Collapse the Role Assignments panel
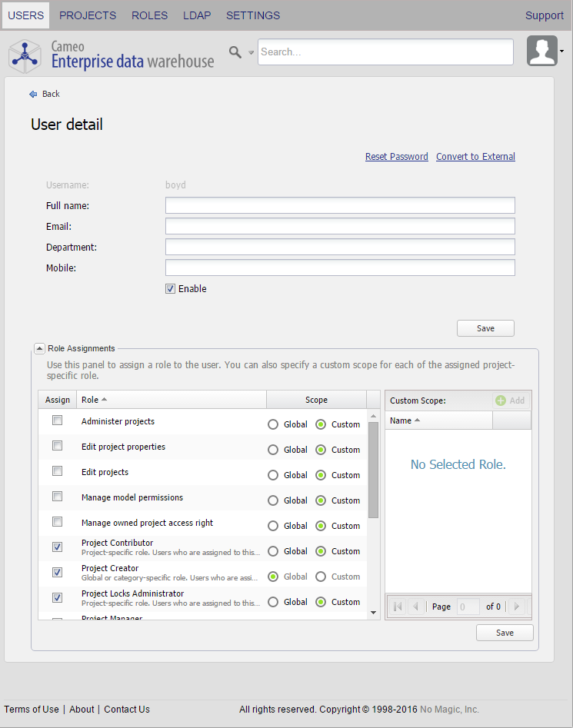This screenshot has width=573, height=728. 38,348
